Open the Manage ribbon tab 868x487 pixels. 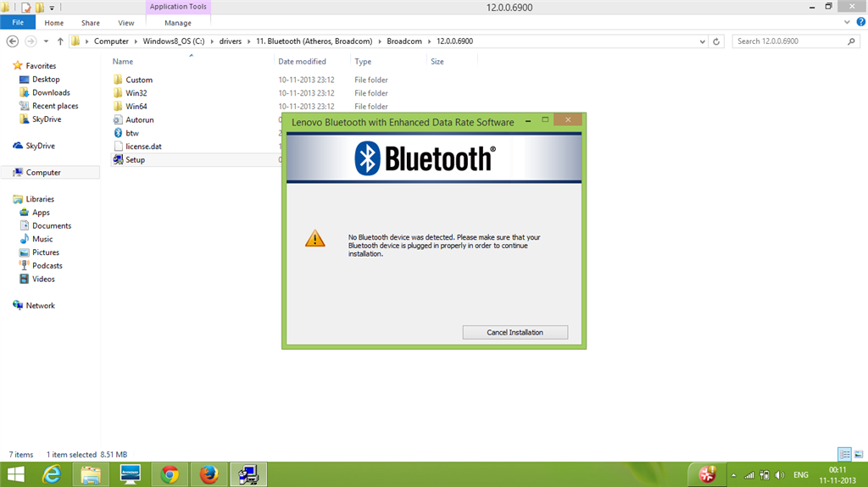(178, 23)
